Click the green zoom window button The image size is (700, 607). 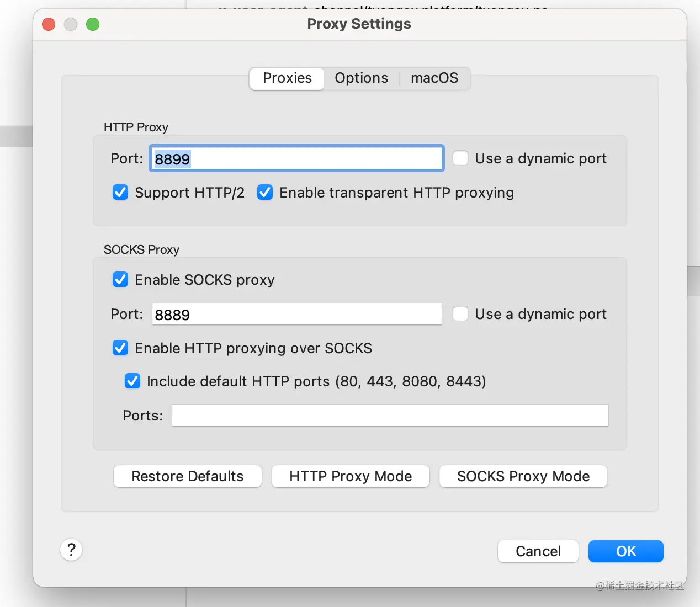point(93,24)
